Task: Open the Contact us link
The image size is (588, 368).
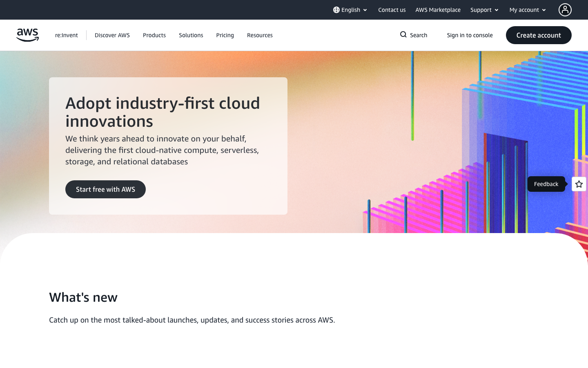Action: pos(392,10)
